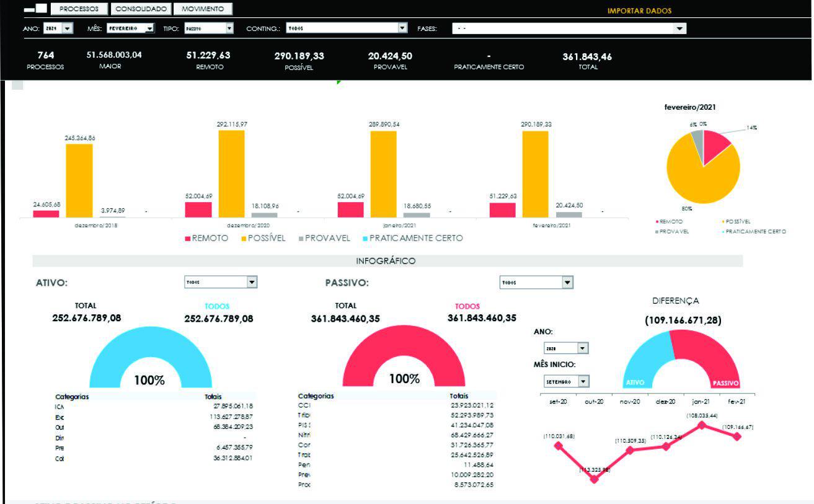Open the PASSIVO filter dropdown
This screenshot has height=504, width=814.
point(567,283)
